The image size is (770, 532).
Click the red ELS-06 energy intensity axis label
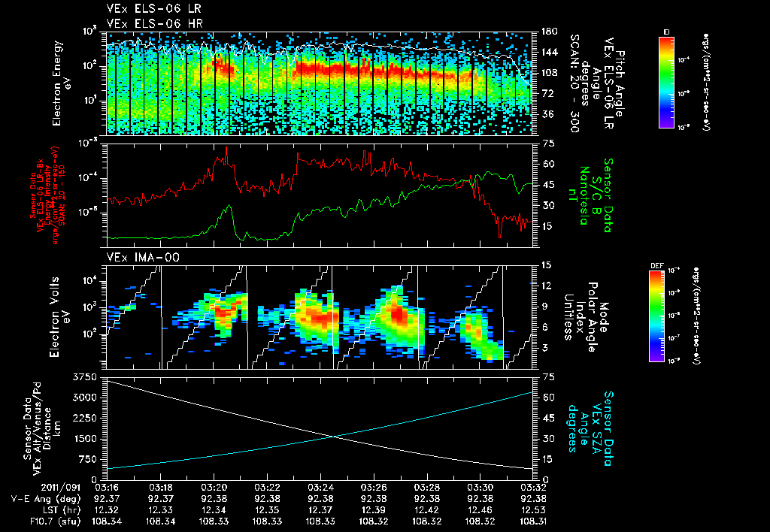(47, 195)
